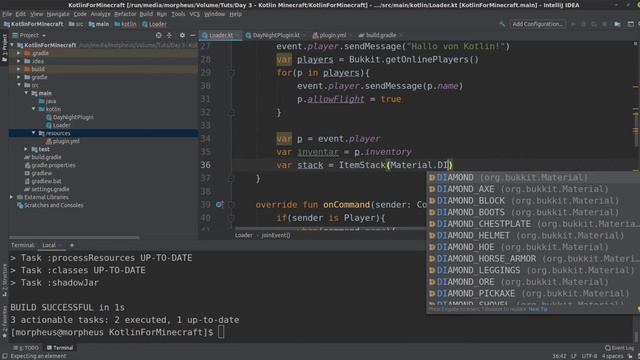Image resolution: width=640 pixels, height=360 pixels.
Task: Open the Project panel settings gear
Action: point(182,36)
